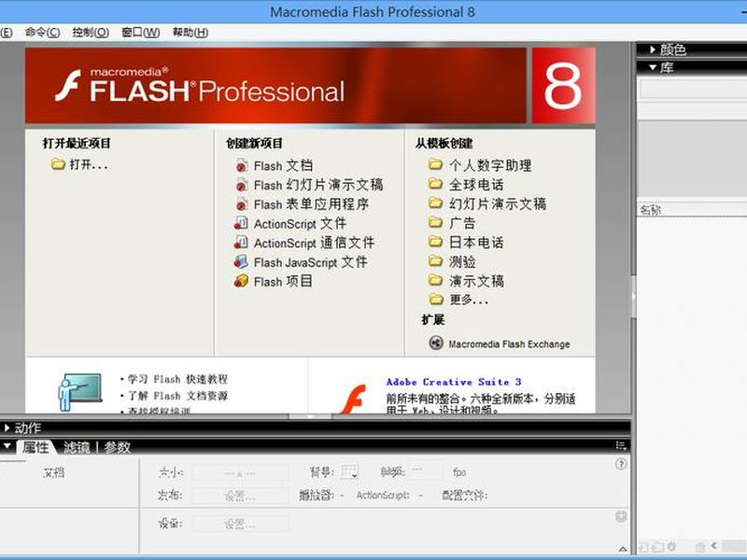Click the Flash 文档 document icon
The height and width of the screenshot is (560, 747).
[x=242, y=166]
